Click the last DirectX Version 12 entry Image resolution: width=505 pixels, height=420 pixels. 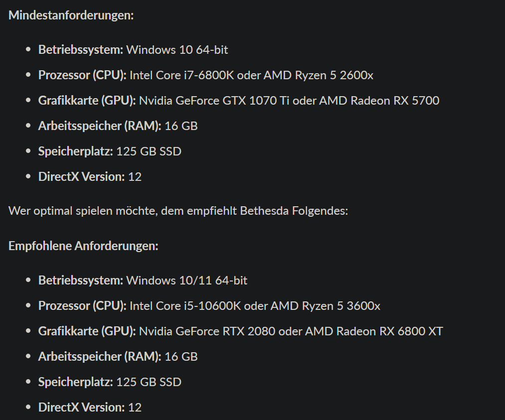tap(90, 408)
